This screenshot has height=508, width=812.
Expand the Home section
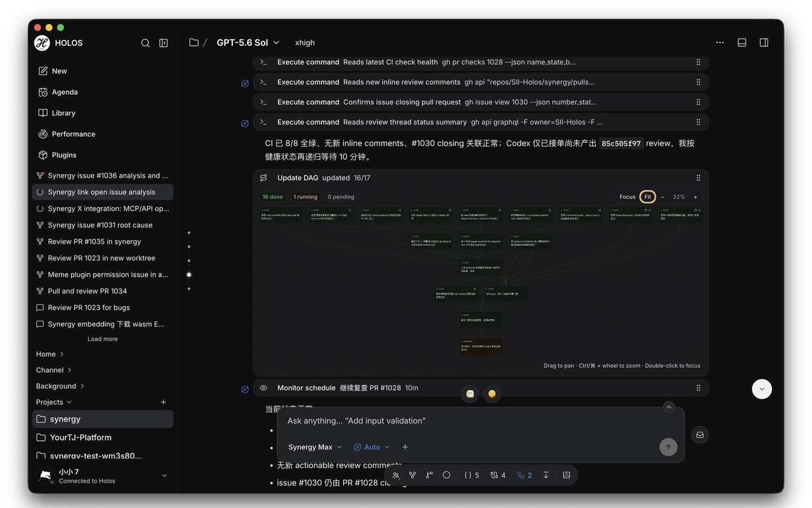click(x=50, y=354)
